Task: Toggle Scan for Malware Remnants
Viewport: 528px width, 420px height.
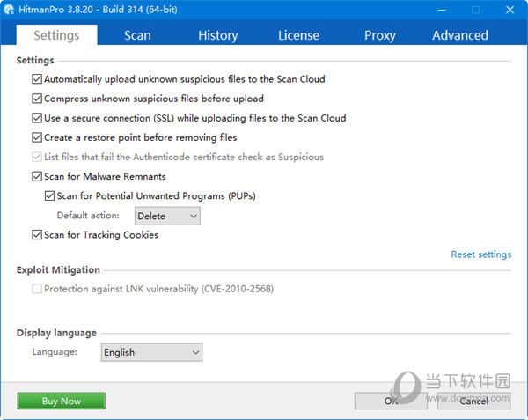Action: (x=37, y=176)
